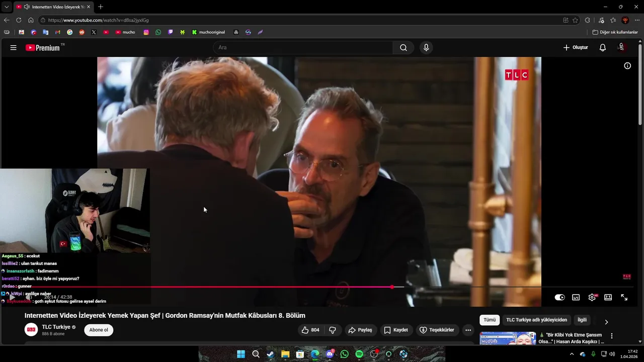Open the tab search dropdown arrow
The height and width of the screenshot is (362, 644).
pyautogui.click(x=7, y=7)
